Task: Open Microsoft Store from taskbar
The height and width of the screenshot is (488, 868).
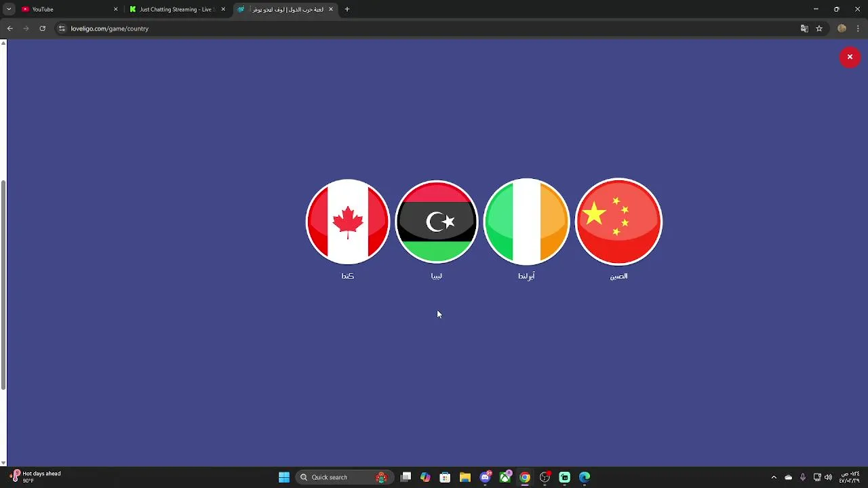Action: [x=445, y=477]
